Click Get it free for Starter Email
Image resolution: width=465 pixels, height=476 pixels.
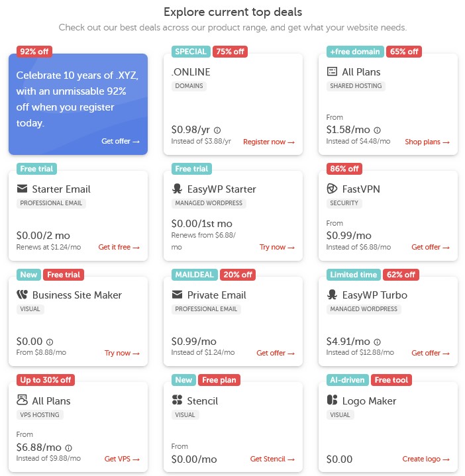click(x=119, y=247)
